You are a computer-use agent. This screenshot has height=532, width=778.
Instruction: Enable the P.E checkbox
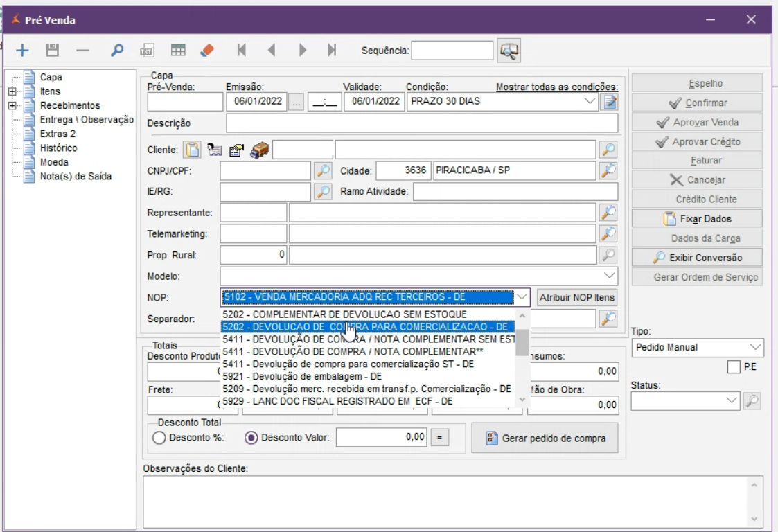coord(734,368)
